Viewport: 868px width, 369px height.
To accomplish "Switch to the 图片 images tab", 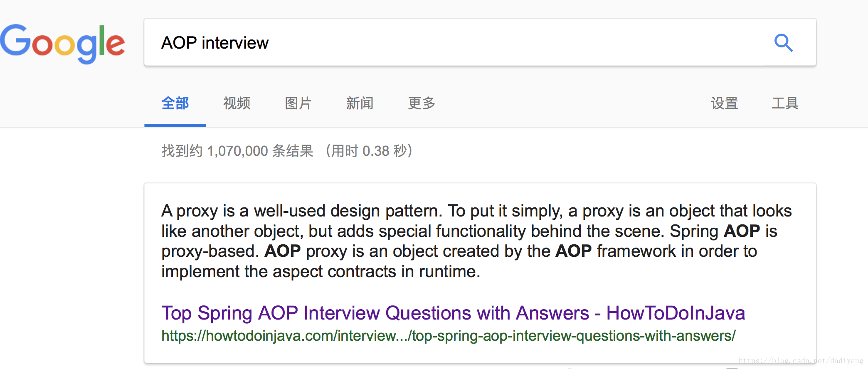I will pyautogui.click(x=298, y=103).
